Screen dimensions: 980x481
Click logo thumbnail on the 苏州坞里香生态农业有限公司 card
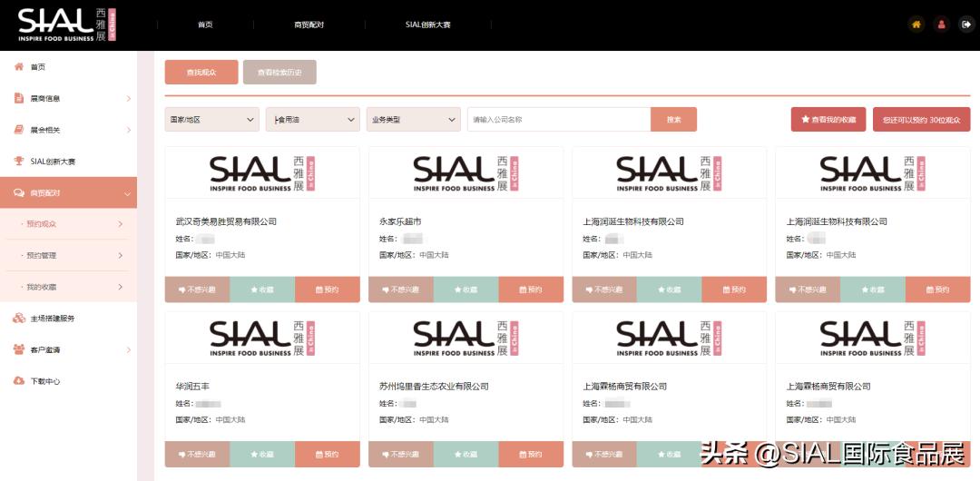(x=466, y=338)
